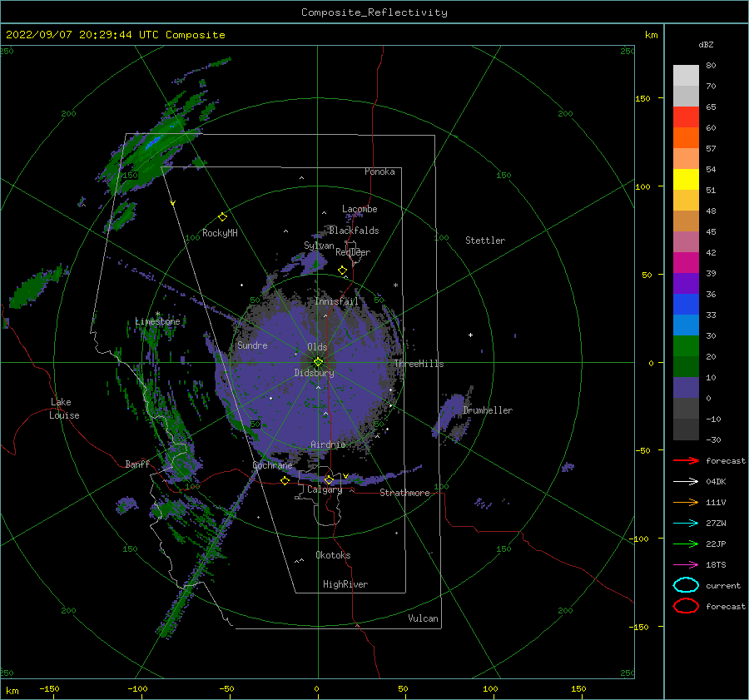Click the red forecast ellipse symbol

coord(686,606)
